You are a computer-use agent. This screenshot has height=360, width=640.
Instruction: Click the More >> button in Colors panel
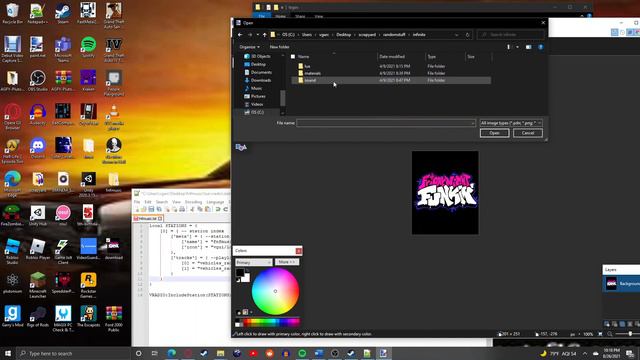[x=287, y=262]
